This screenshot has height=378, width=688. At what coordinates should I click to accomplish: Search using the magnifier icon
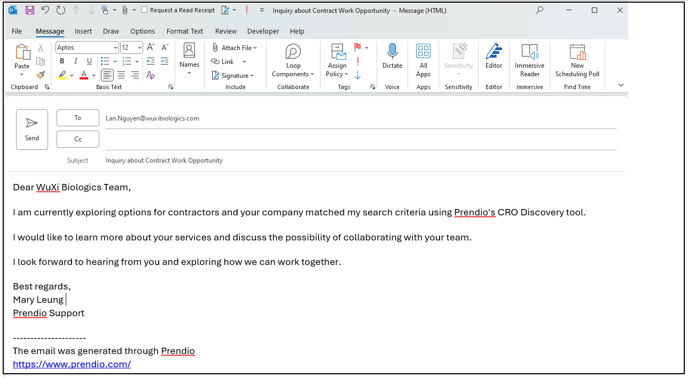coord(539,10)
